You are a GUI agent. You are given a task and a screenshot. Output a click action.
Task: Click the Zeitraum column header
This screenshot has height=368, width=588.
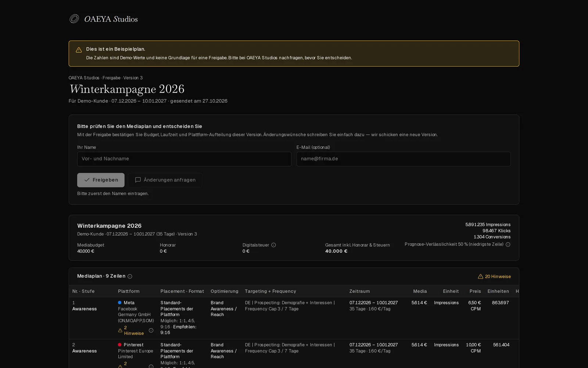click(359, 291)
